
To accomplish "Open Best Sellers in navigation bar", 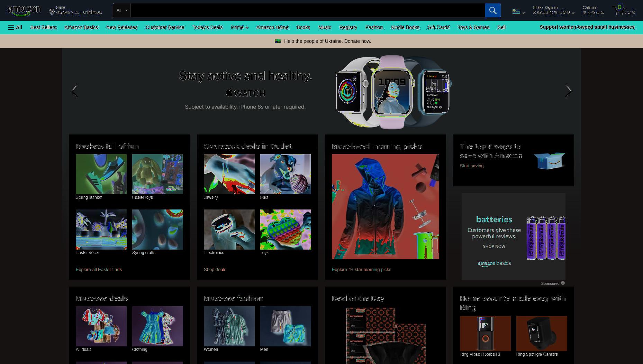I will pyautogui.click(x=43, y=27).
